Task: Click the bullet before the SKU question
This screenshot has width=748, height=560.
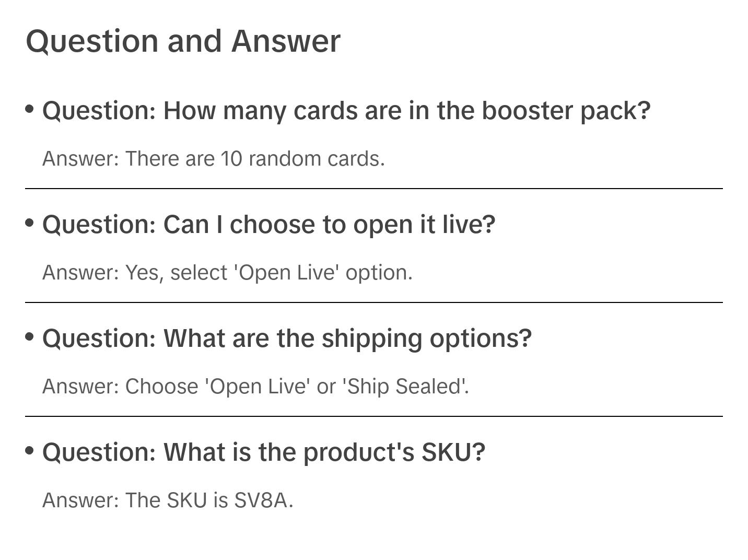Action: click(x=30, y=450)
